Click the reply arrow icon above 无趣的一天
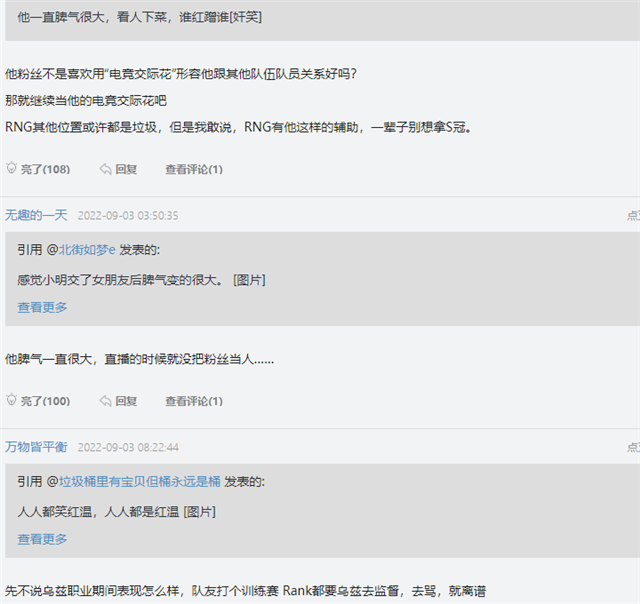 click(x=105, y=169)
